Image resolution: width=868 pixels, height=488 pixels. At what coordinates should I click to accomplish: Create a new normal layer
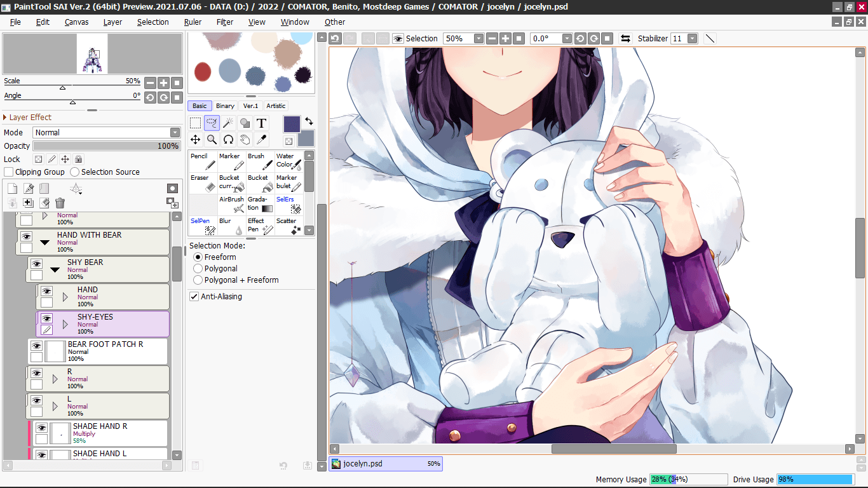[12, 188]
